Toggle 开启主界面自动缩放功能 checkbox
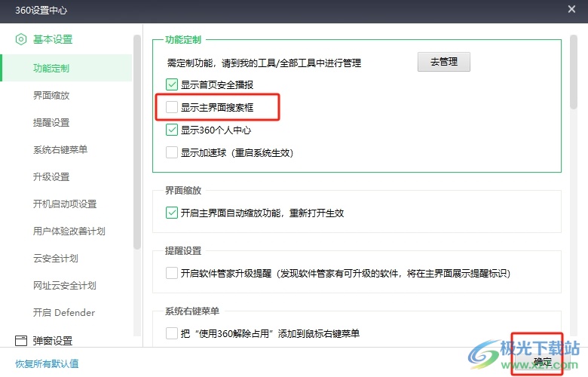The width and height of the screenshot is (588, 377). click(172, 213)
